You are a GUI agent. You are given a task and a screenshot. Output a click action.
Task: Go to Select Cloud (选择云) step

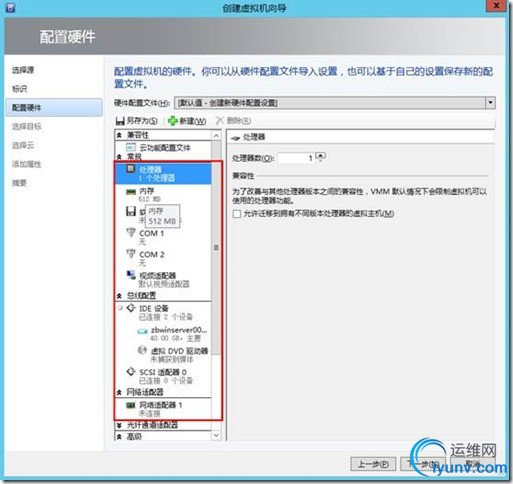[x=23, y=145]
